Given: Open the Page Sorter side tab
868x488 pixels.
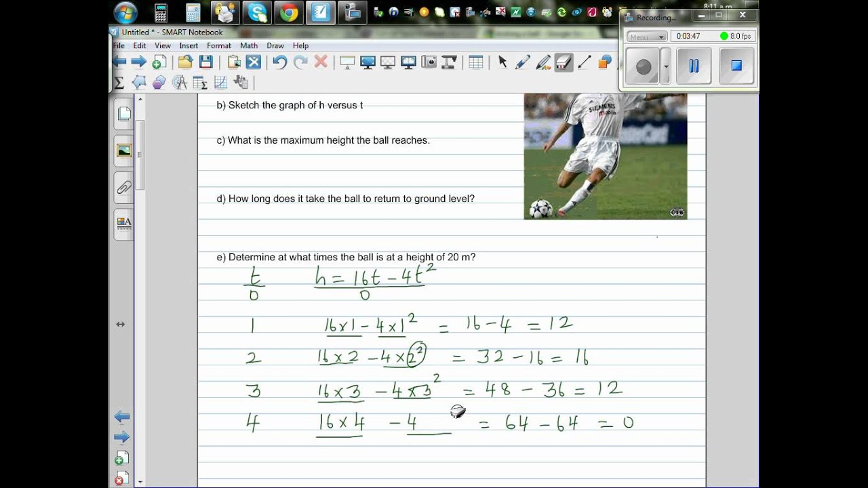Looking at the screenshot, I should pos(123,114).
